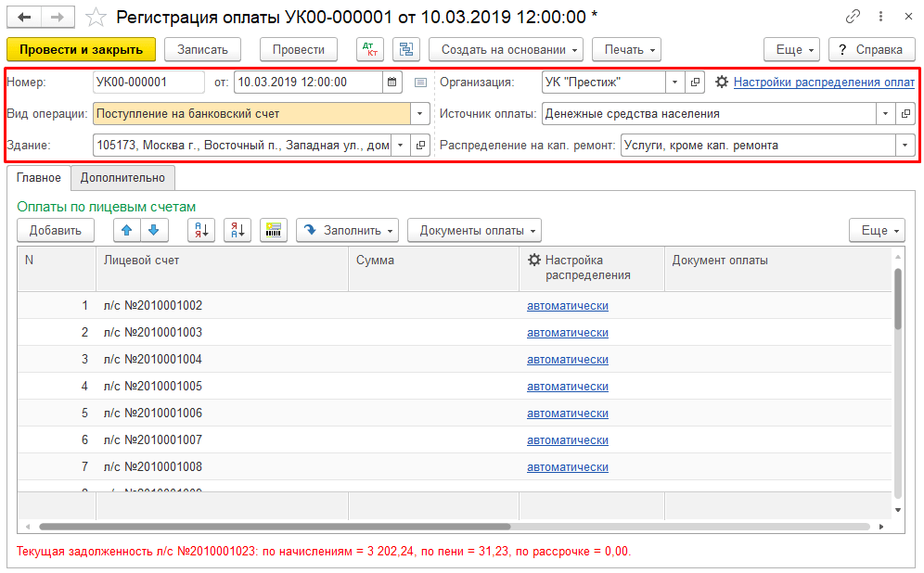Click Вид операции field
This screenshot has height=573, width=924.
251,114
